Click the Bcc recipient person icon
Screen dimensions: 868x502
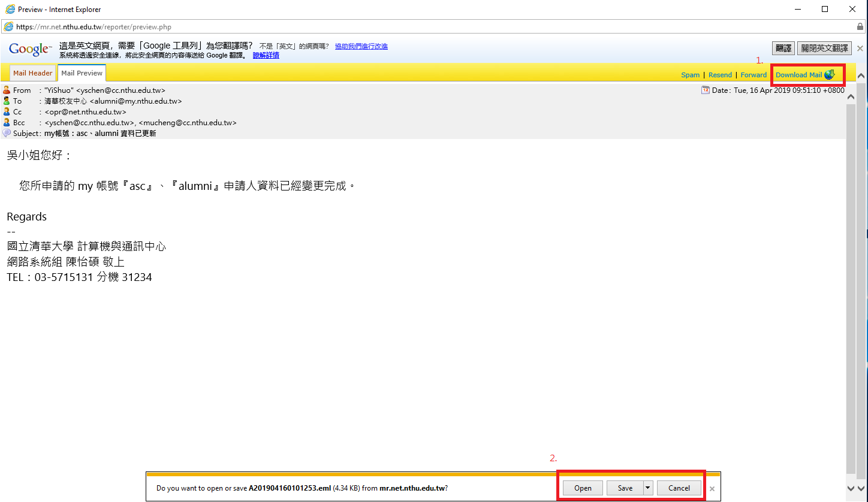[x=7, y=123]
